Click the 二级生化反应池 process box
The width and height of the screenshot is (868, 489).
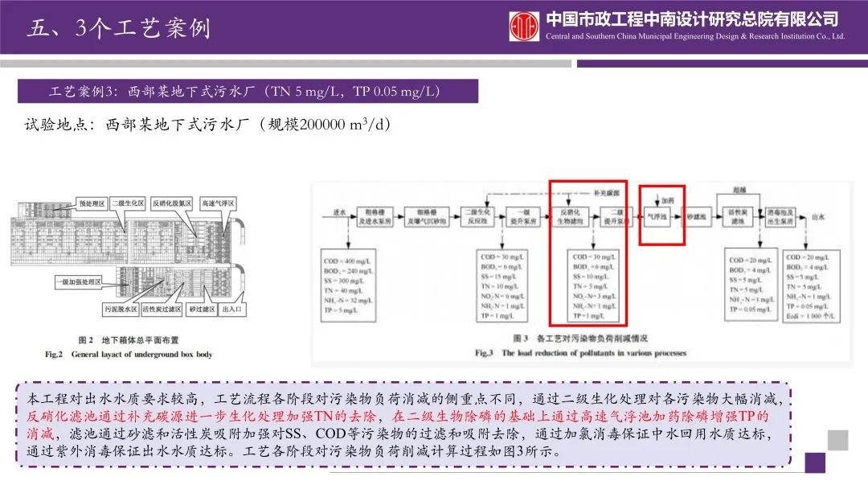(x=476, y=216)
